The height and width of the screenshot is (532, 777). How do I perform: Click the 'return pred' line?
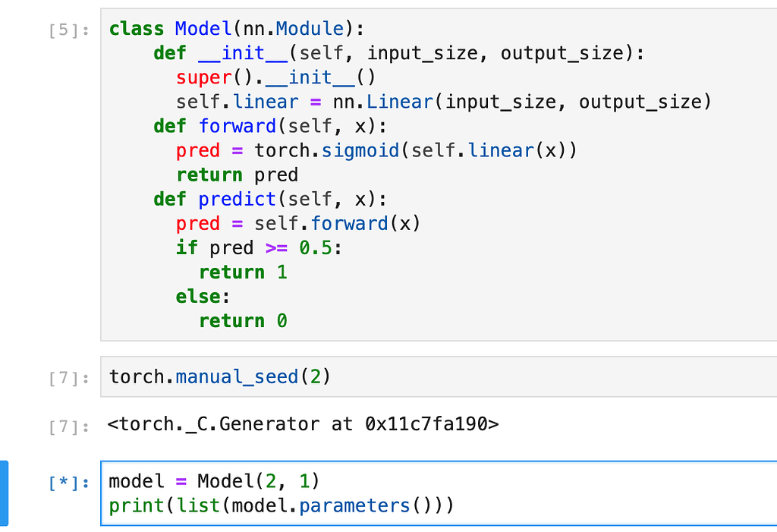coord(238,175)
